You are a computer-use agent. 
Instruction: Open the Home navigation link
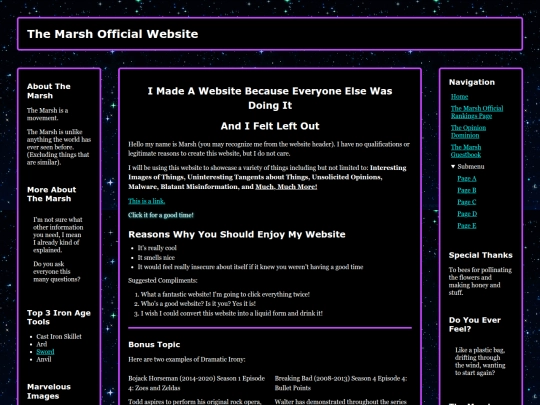459,97
